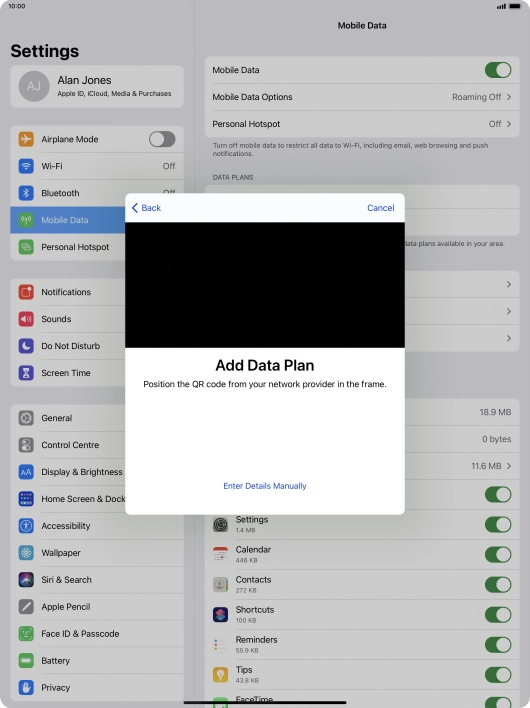Tap the 10:00 clock in status bar
The image size is (530, 708).
point(17,6)
